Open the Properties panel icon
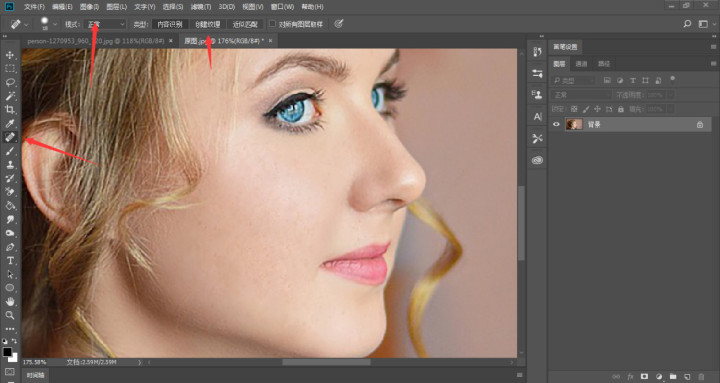 click(x=537, y=73)
